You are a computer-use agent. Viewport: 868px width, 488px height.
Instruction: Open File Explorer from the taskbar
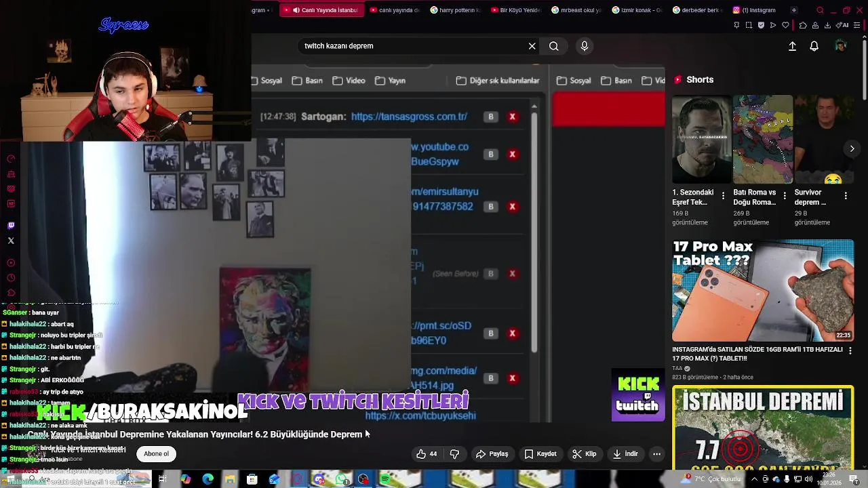pyautogui.click(x=230, y=479)
